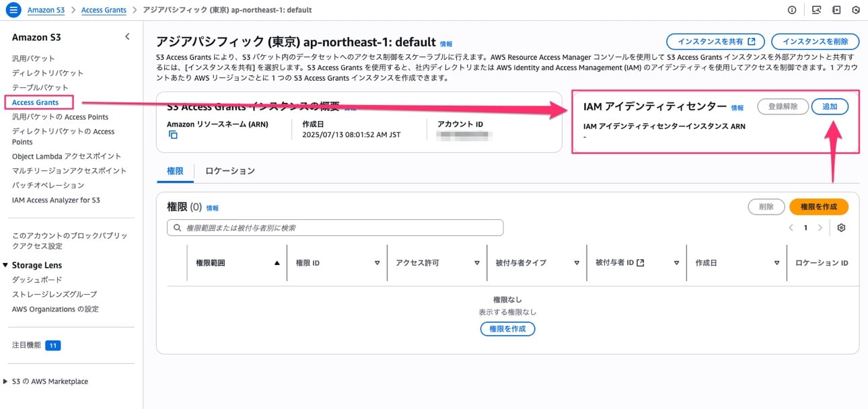This screenshot has width=868, height=409.
Task: Click the Amazon S3 sidebar heading
Action: point(36,37)
